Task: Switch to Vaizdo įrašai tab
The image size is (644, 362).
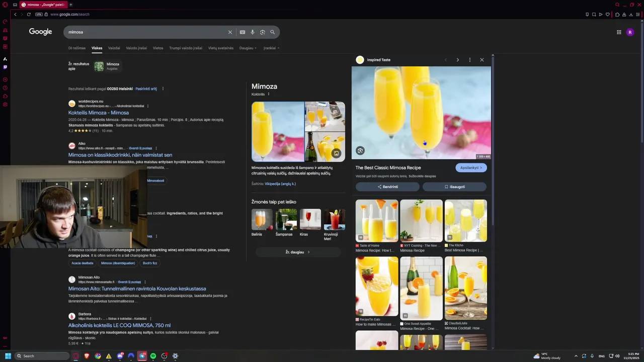Action: 136,48
